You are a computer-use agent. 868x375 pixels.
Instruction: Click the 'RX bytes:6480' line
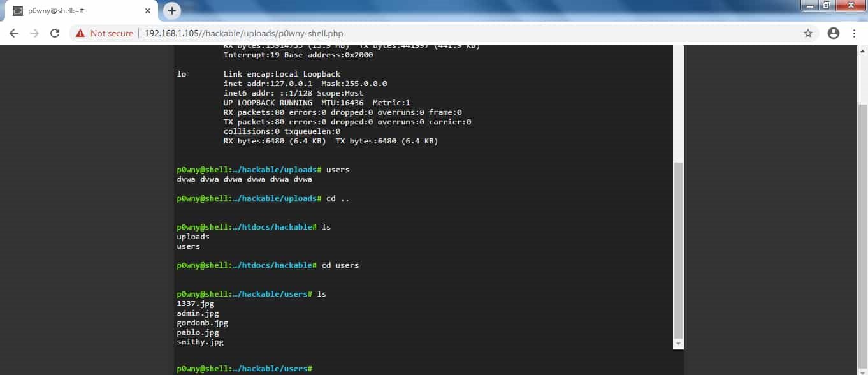pos(331,141)
